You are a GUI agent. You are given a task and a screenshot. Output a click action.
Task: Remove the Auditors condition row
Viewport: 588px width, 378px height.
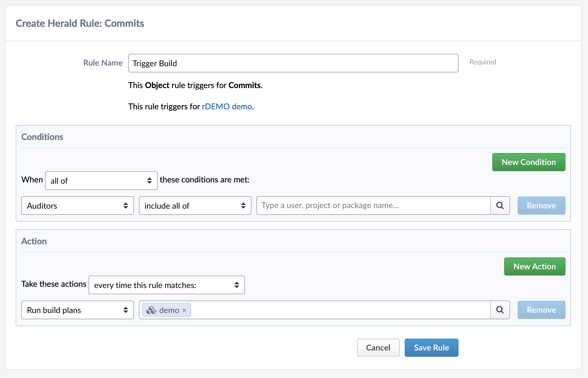pyautogui.click(x=541, y=206)
